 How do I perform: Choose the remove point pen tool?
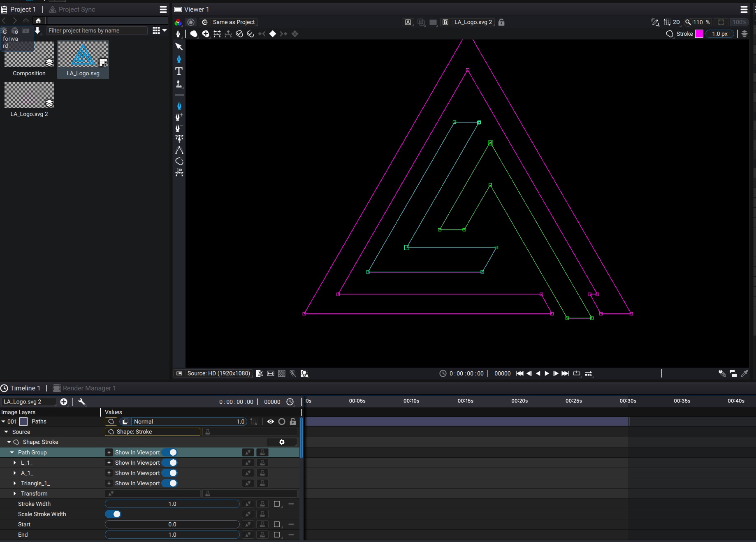[x=179, y=128]
